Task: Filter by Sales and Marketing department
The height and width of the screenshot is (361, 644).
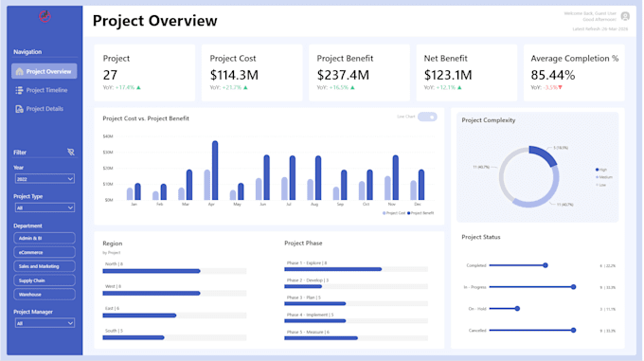Action: click(x=45, y=266)
